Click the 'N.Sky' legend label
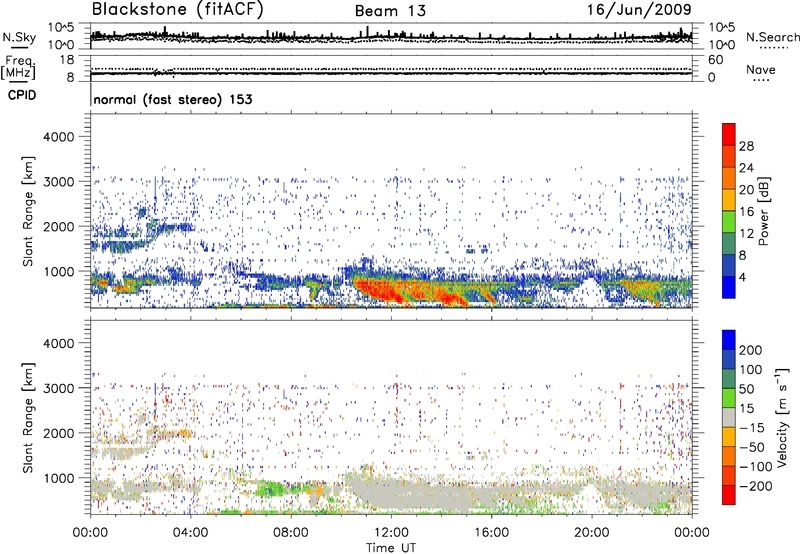The height and width of the screenshot is (554, 800). (19, 37)
